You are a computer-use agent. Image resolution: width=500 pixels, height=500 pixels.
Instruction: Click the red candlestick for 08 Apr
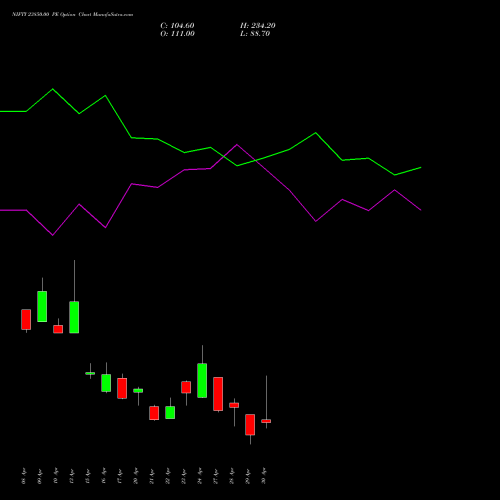(x=26, y=319)
